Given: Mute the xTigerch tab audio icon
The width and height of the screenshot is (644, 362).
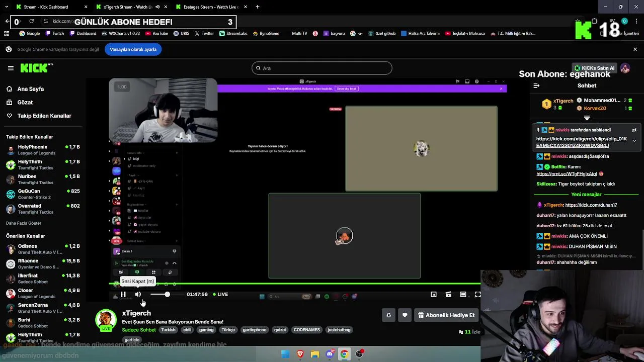Looking at the screenshot, I should pyautogui.click(x=157, y=7).
